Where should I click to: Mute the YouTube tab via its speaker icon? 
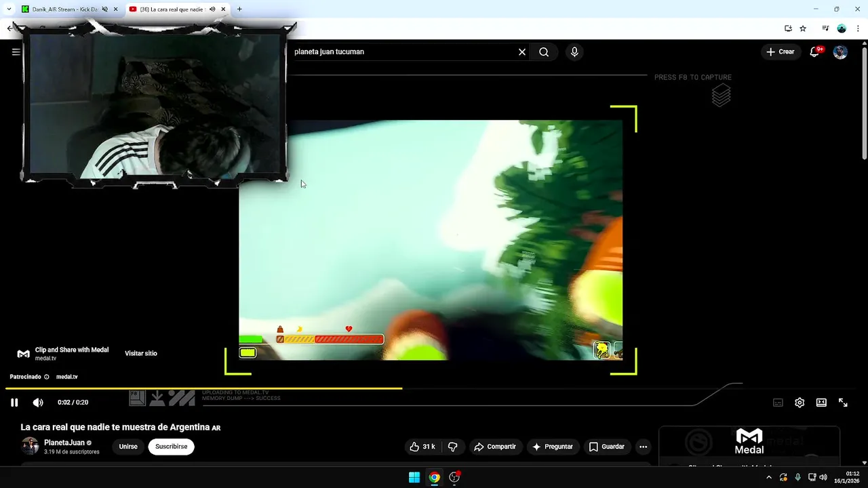(212, 9)
